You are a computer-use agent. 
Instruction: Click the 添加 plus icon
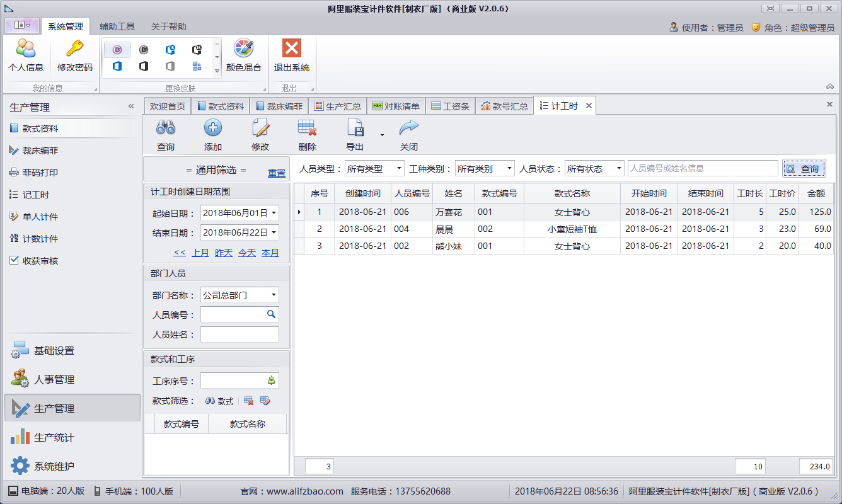tap(213, 129)
